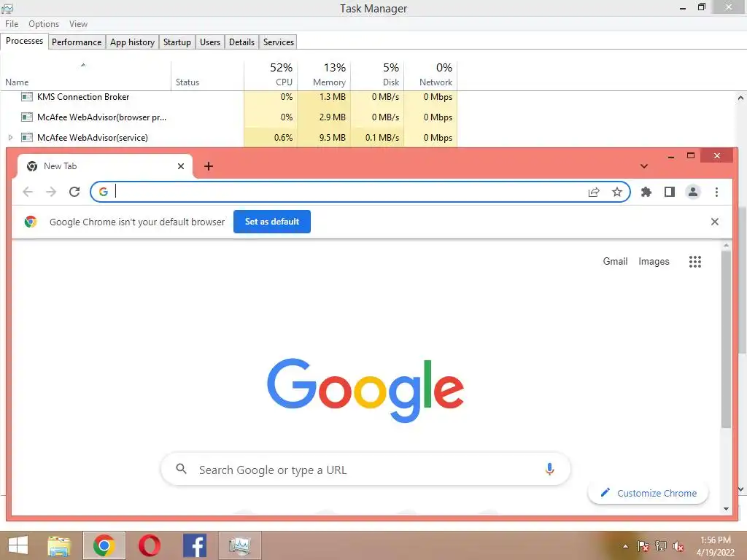This screenshot has width=747, height=560.
Task: Switch to the Startup tab
Action: coord(177,42)
